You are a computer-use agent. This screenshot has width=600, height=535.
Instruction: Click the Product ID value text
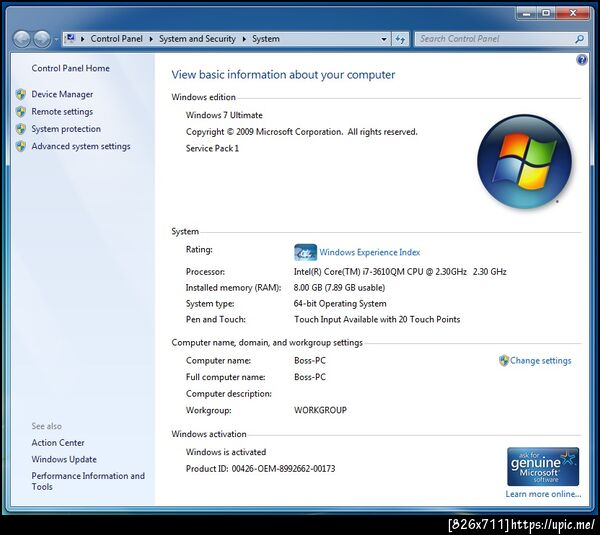tap(283, 469)
